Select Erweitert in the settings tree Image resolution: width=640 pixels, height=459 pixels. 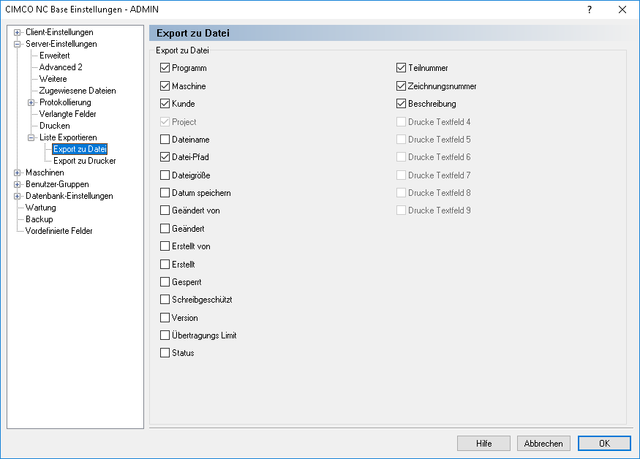click(x=54, y=55)
